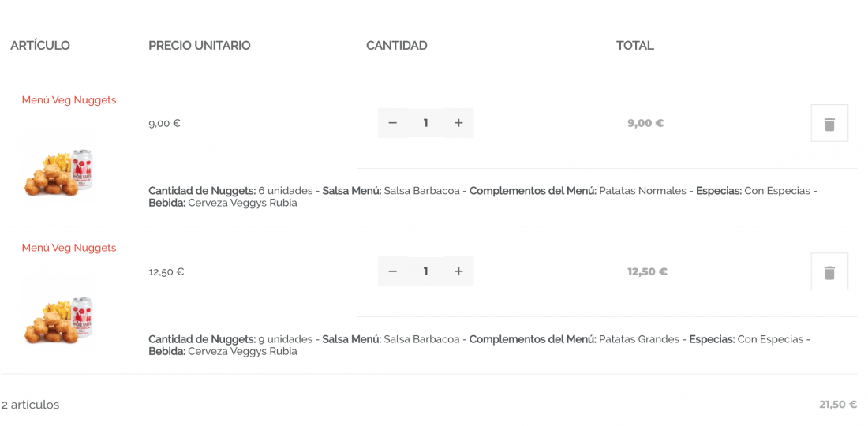Remove the 12,50 € Menú Veg Nuggets item
Image resolution: width=868 pixels, height=426 pixels.
click(829, 271)
